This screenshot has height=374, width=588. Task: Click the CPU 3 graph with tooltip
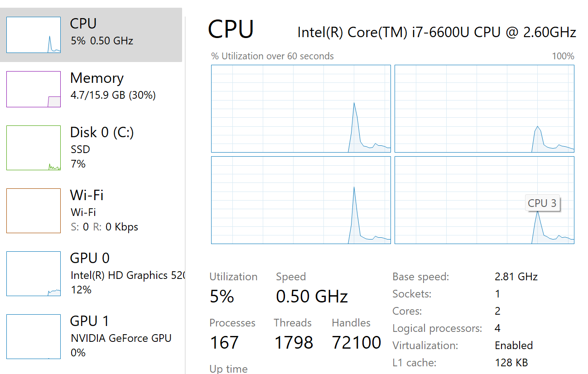[x=484, y=200]
